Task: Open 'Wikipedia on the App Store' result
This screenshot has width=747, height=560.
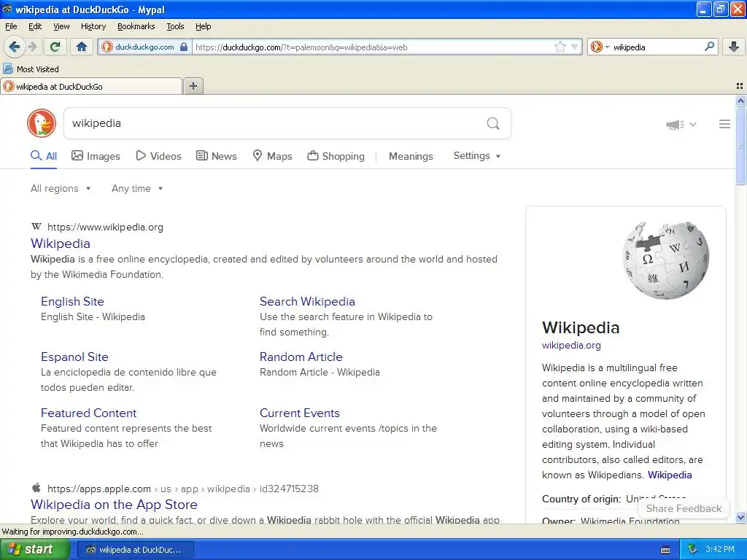Action: [114, 505]
